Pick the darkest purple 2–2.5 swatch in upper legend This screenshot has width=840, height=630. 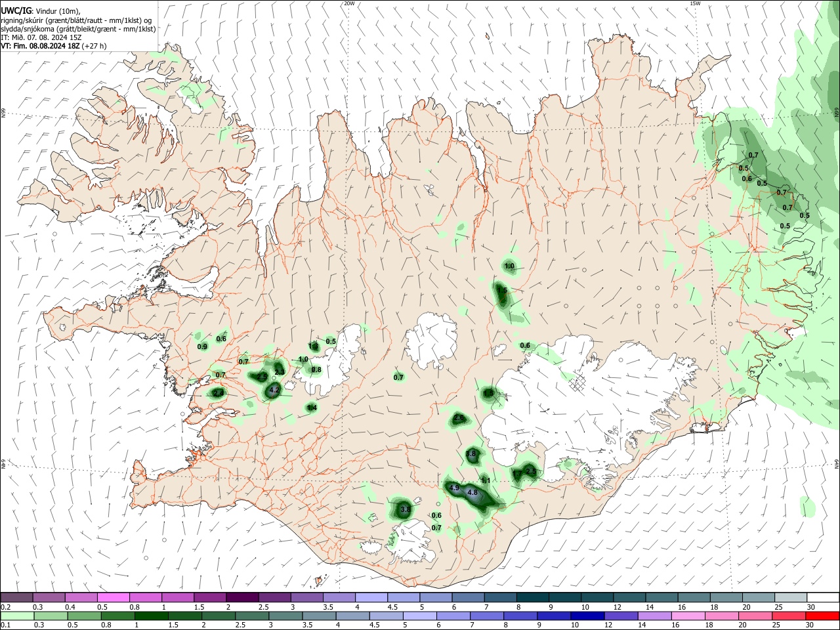pos(242,597)
